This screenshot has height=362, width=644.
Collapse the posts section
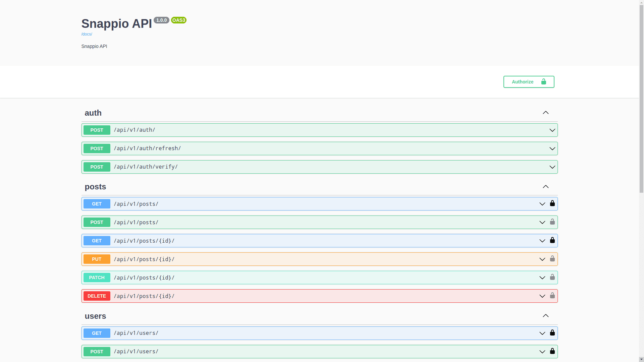[x=545, y=187]
